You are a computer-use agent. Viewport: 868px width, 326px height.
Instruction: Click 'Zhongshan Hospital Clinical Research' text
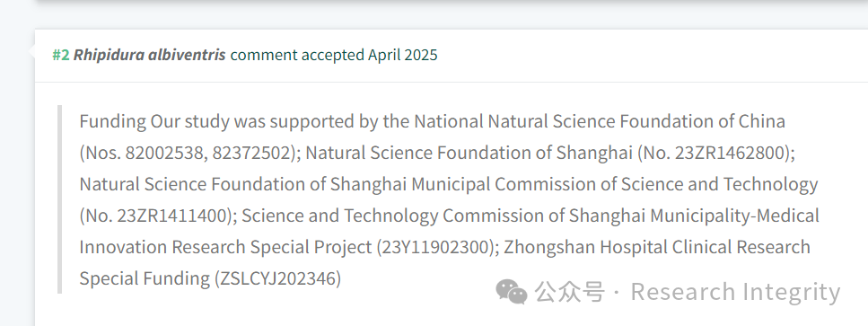[656, 247]
